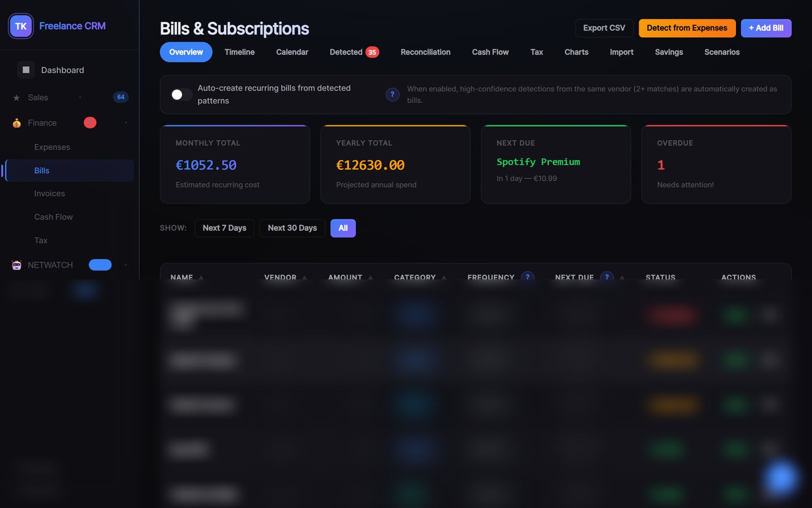The image size is (812, 508).
Task: Click the red Finance notification badge
Action: click(90, 122)
